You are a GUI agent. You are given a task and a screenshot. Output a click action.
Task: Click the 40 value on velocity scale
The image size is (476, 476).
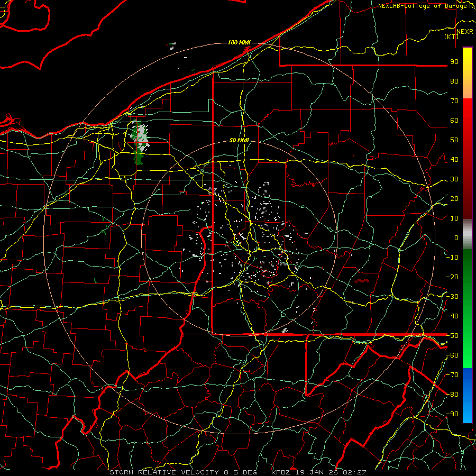pos(454,159)
